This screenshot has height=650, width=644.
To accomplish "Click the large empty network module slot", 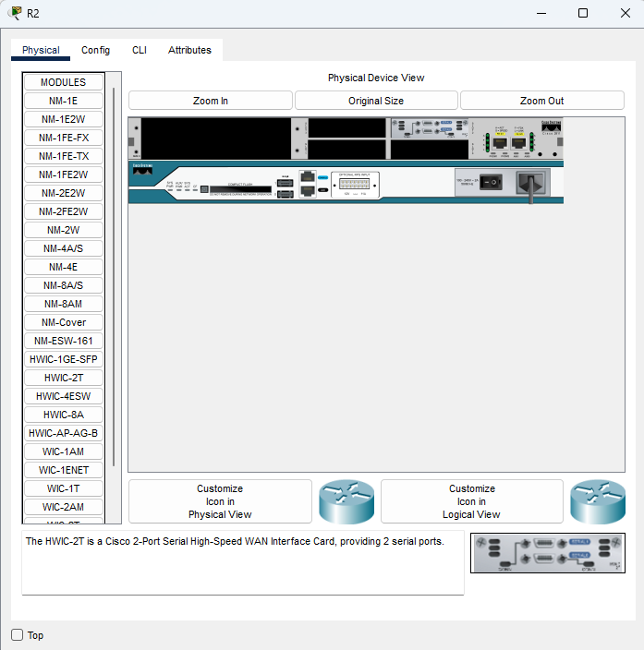I will (x=216, y=138).
